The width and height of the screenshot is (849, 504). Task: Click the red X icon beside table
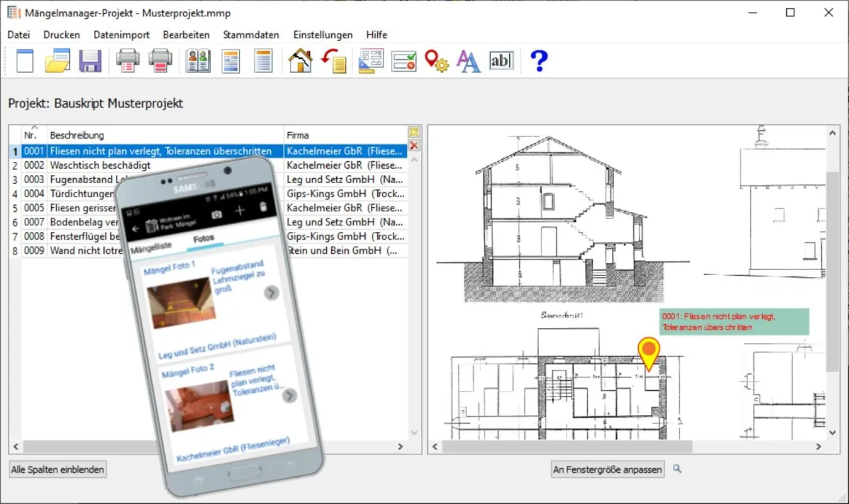pos(415,146)
